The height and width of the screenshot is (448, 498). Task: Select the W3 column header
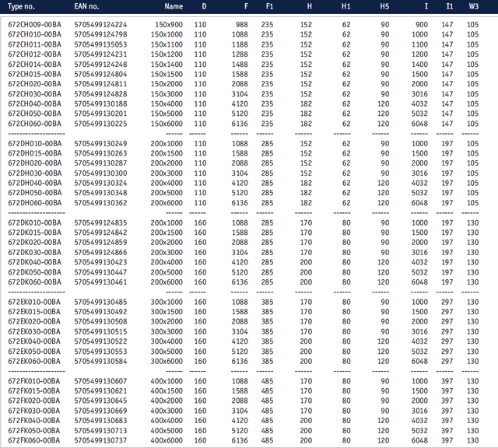click(x=473, y=6)
